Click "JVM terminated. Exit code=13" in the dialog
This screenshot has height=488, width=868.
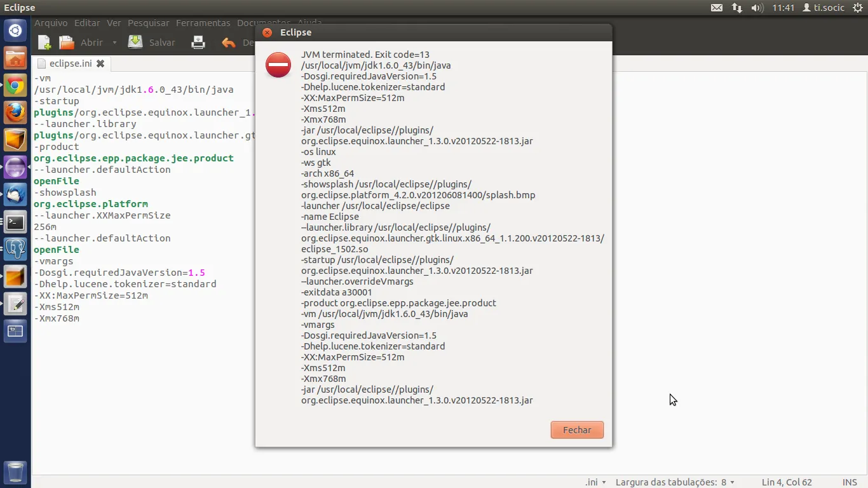point(365,55)
